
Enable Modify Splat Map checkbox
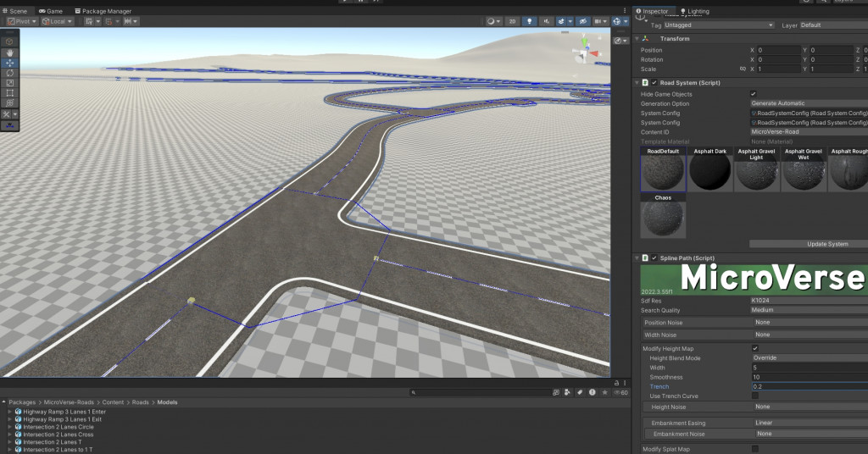(755, 449)
